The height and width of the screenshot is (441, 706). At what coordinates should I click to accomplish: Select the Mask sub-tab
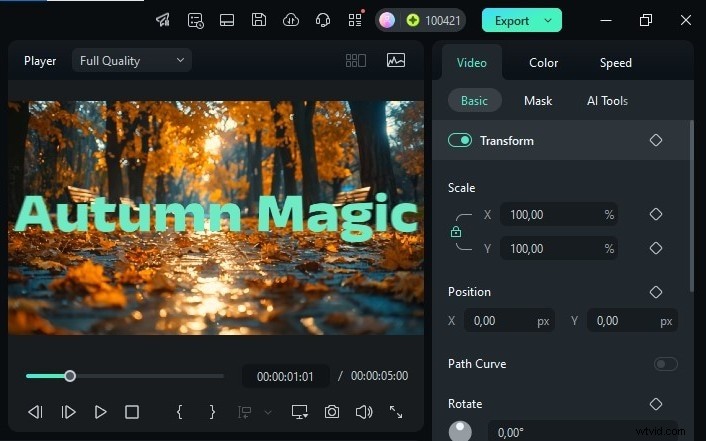pyautogui.click(x=538, y=100)
